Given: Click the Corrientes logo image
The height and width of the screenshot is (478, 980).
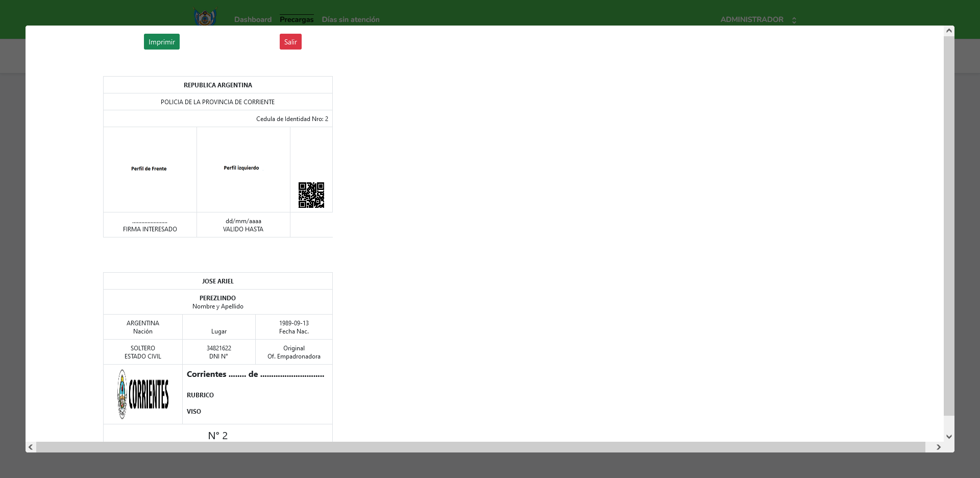Looking at the screenshot, I should [x=143, y=394].
